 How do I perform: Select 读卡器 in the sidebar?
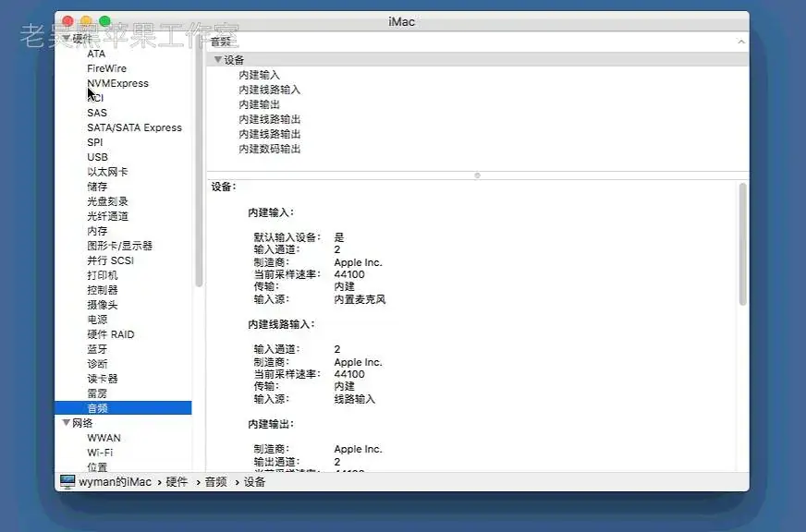pos(103,379)
